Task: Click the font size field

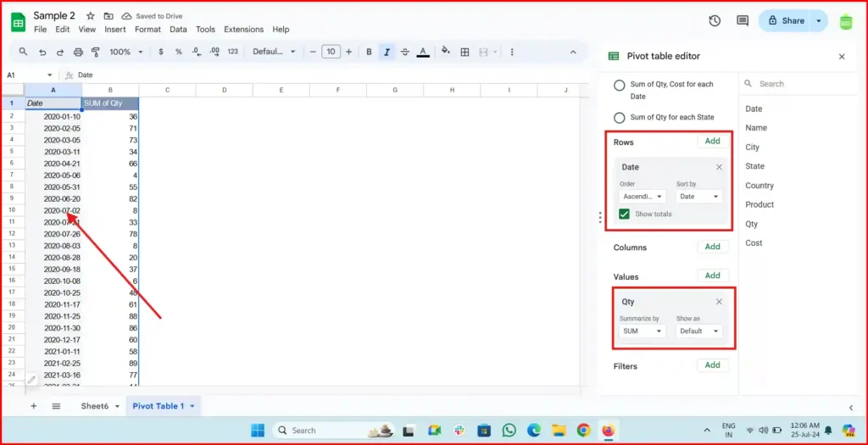Action: click(x=331, y=52)
